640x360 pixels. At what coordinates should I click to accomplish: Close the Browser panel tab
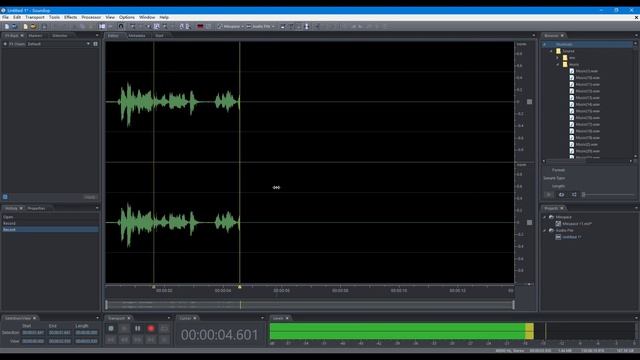(562, 36)
